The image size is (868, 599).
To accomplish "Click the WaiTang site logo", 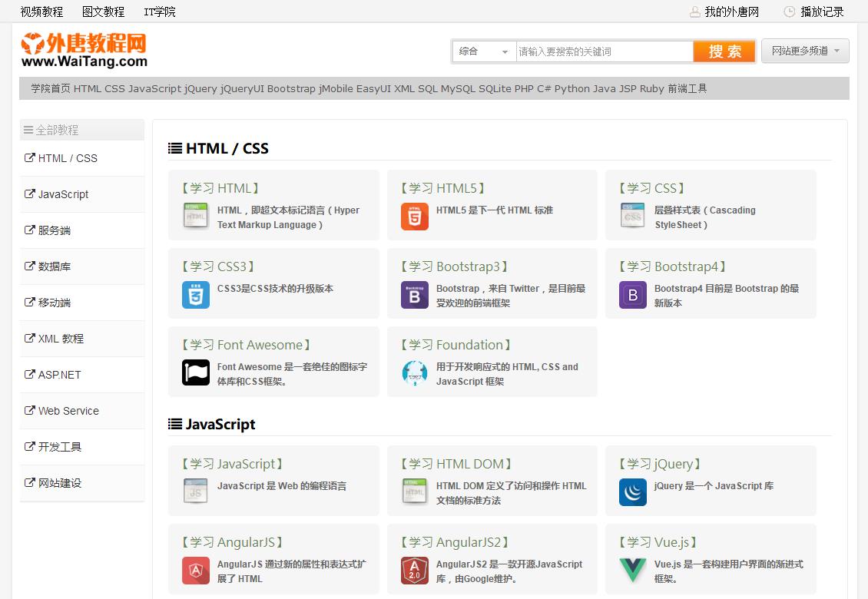I will (x=84, y=50).
